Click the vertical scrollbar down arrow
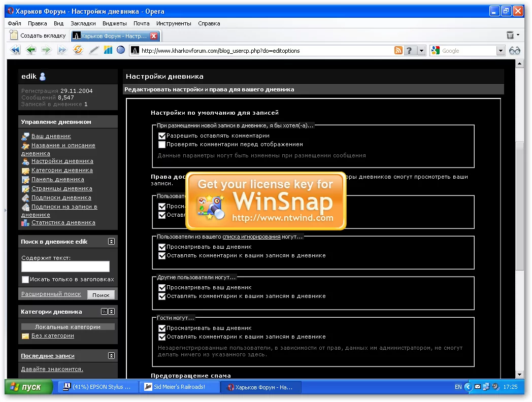The width and height of the screenshot is (532, 402). tap(519, 375)
